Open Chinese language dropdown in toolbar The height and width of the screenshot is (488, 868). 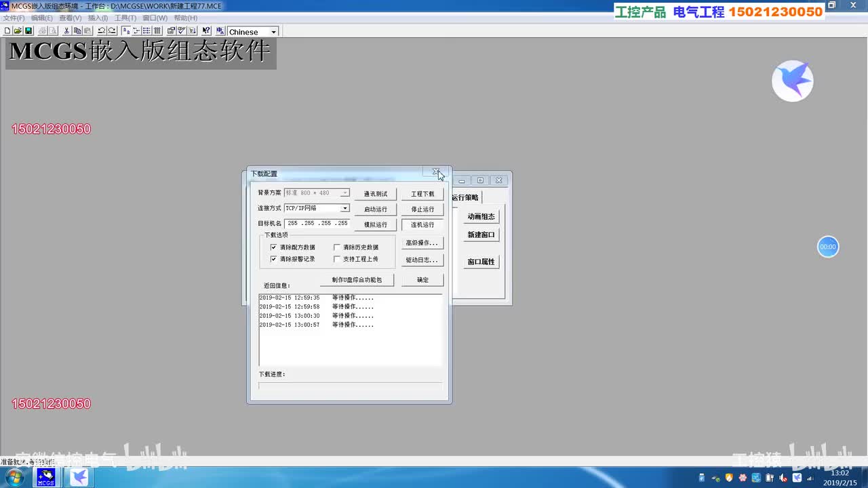click(x=273, y=32)
